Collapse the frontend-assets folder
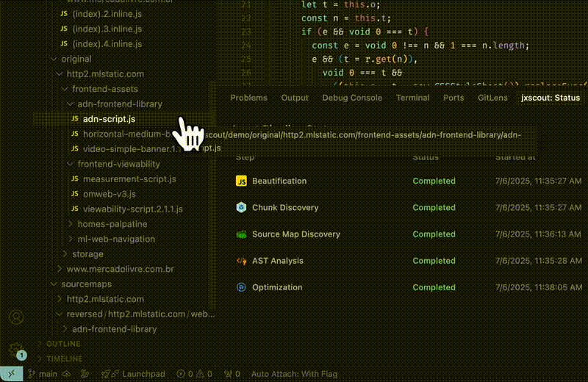Screen dimensions: 588x382 [65, 89]
